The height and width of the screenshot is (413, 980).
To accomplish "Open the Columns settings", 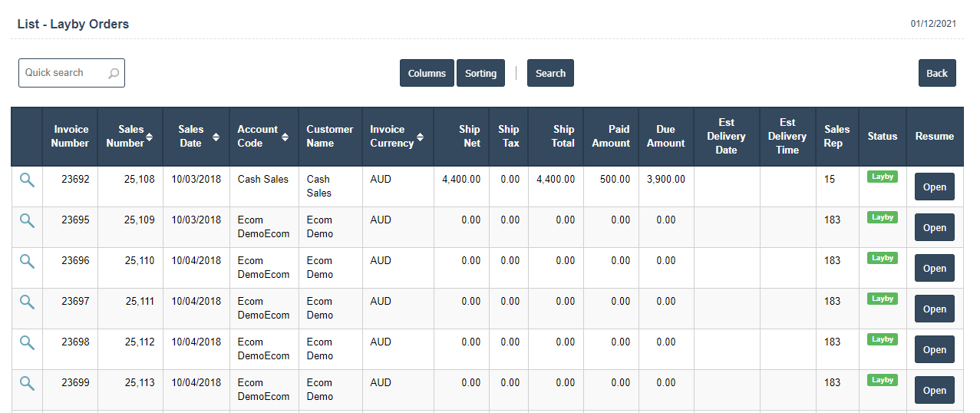I will [x=427, y=73].
